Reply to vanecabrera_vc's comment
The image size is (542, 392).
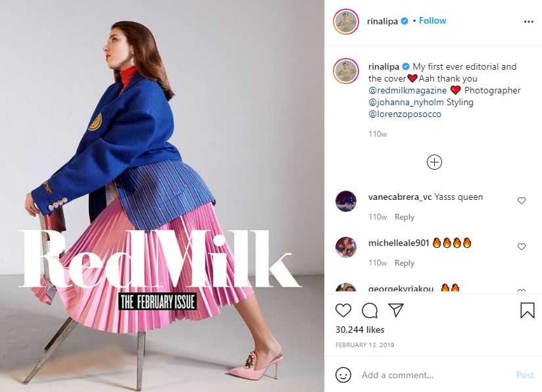[x=405, y=217]
